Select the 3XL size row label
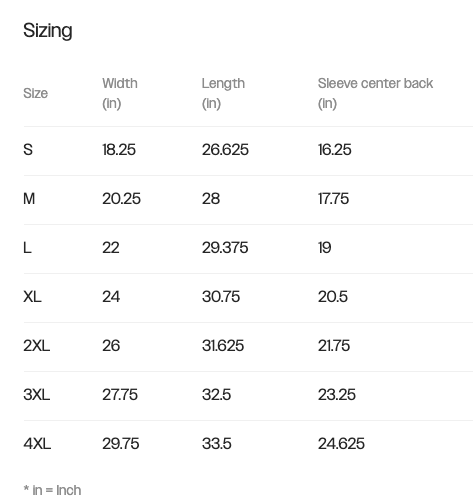 pyautogui.click(x=37, y=395)
